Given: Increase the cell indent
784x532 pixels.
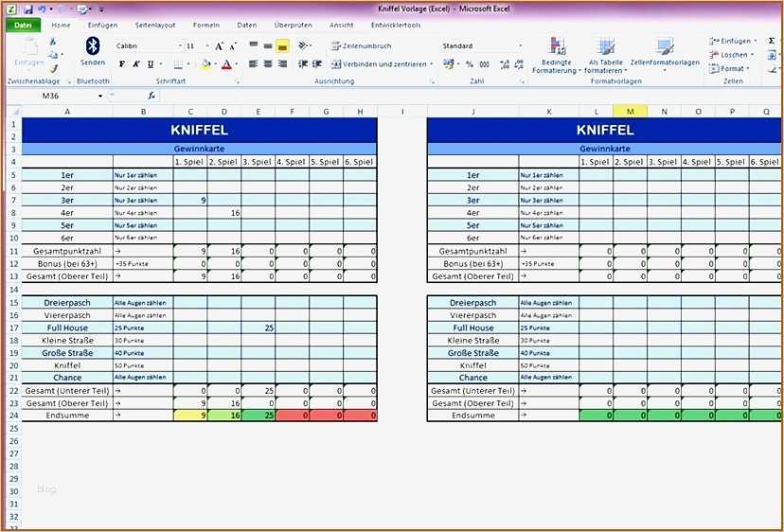Looking at the screenshot, I should pyautogui.click(x=317, y=64).
